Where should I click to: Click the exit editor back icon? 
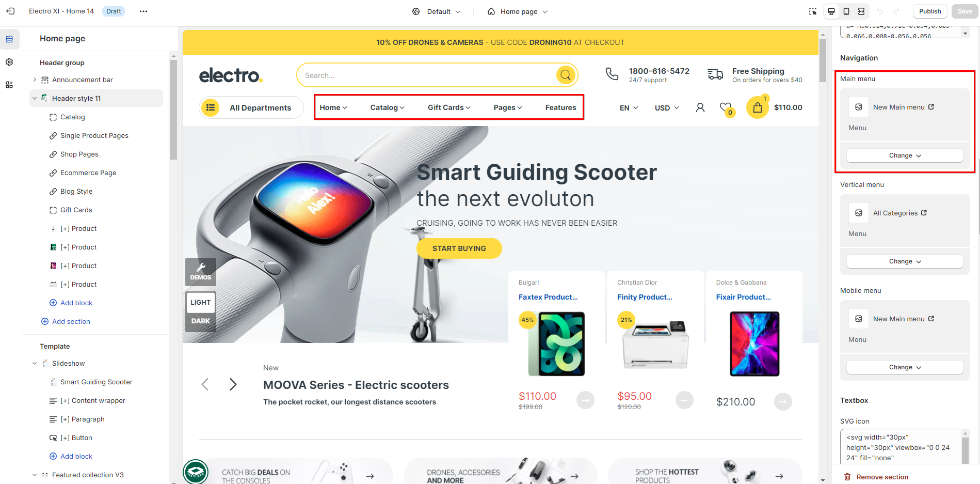point(10,11)
